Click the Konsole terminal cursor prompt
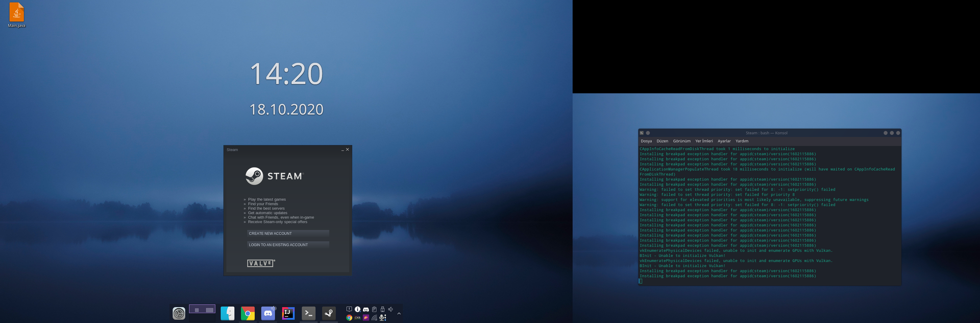The height and width of the screenshot is (323, 980). coord(641,281)
